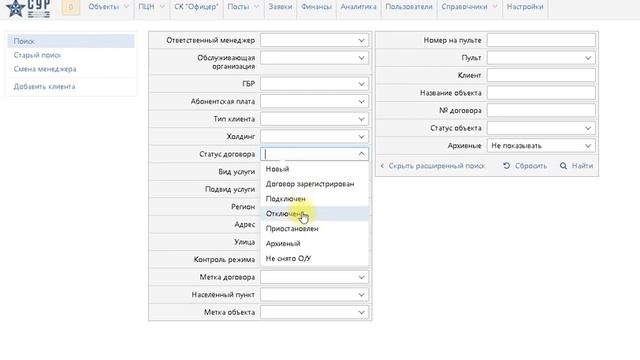
Task: Open the Посты menu
Action: (x=243, y=7)
